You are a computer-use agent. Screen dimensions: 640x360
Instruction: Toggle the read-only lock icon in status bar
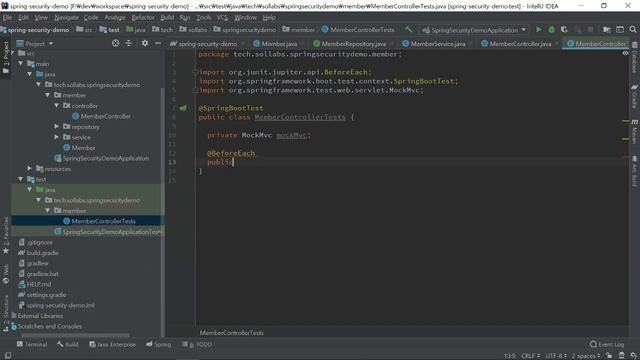(609, 356)
